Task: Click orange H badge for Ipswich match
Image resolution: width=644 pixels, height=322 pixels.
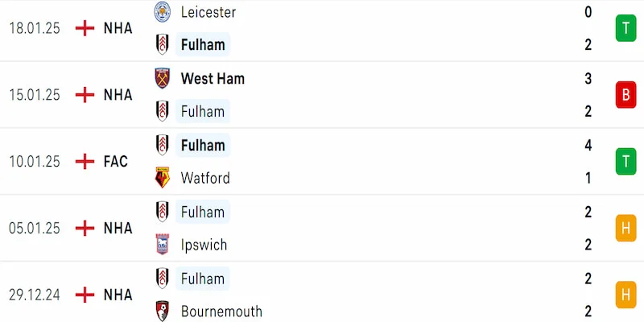Action: tap(625, 228)
